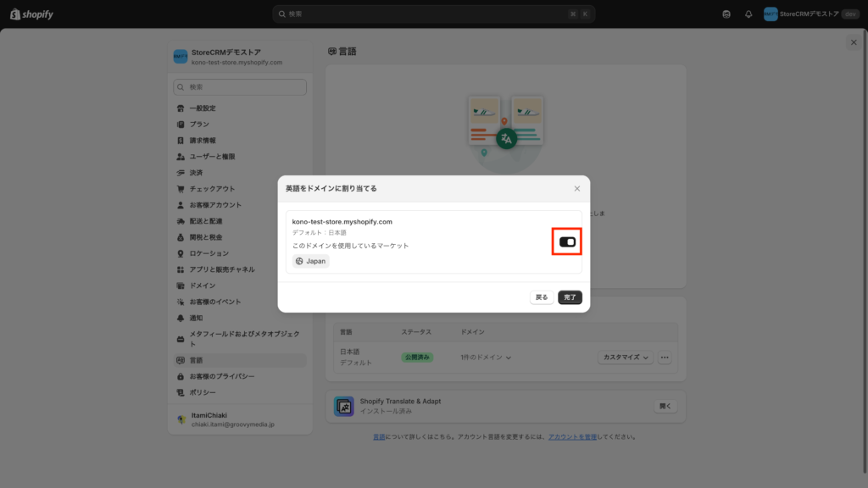Click the チェックアウト cart icon

[181, 189]
